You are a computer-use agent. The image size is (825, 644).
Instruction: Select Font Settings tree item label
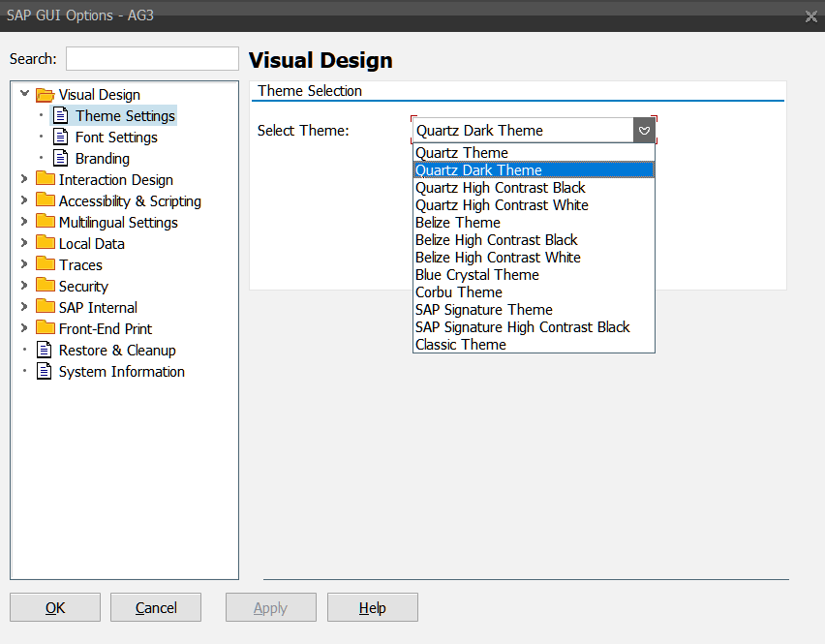[x=116, y=138]
